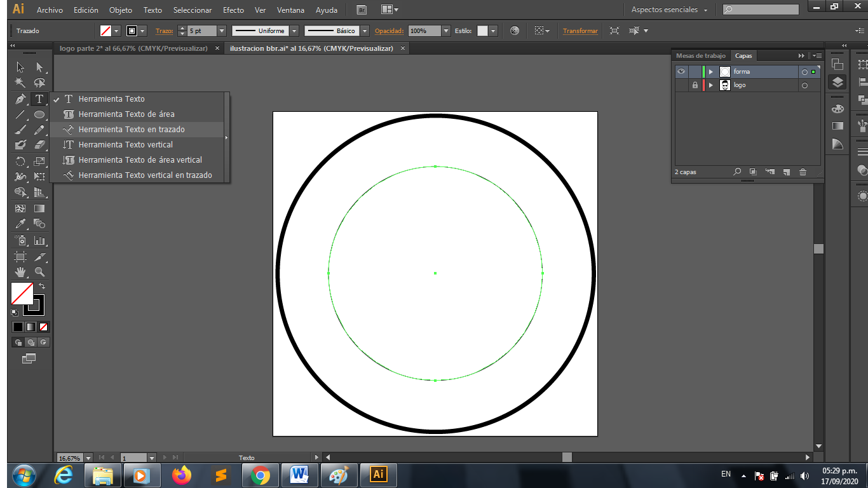Image resolution: width=868 pixels, height=488 pixels.
Task: Hide the forma layer eye icon
Action: 681,72
